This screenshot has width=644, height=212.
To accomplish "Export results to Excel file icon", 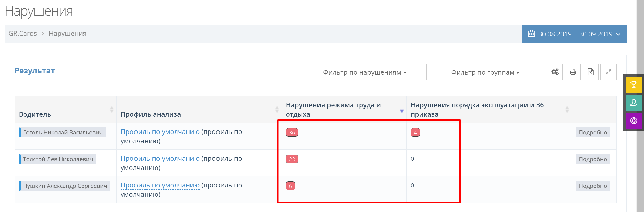I will [x=590, y=72].
